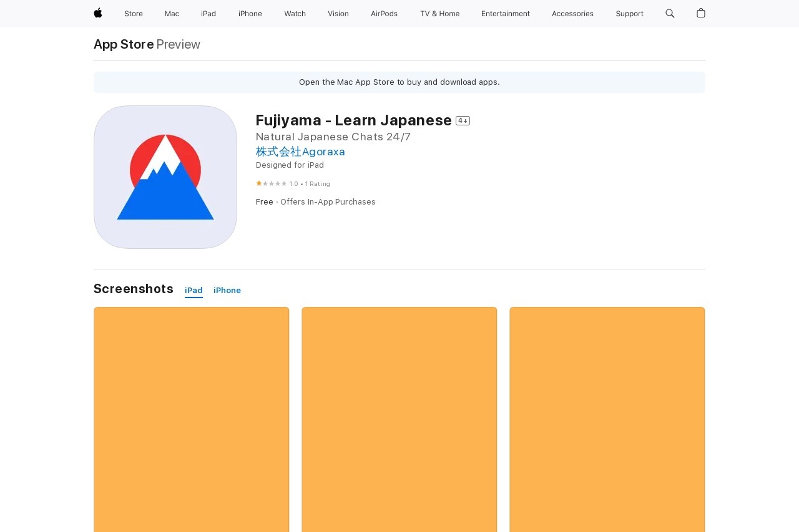
Task: Click 'Offers In-App Purchases' text
Action: click(x=328, y=202)
